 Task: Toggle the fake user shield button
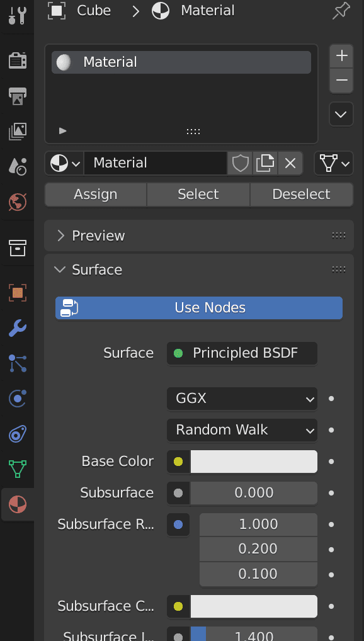(x=240, y=163)
